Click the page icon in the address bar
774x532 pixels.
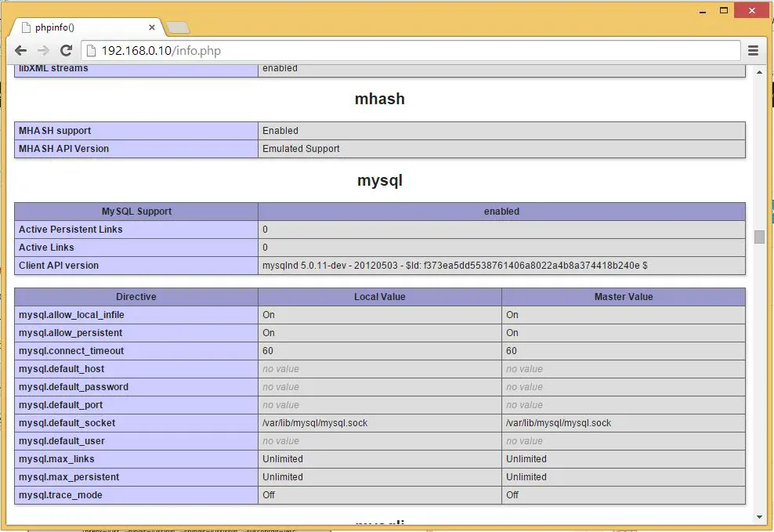[x=91, y=50]
